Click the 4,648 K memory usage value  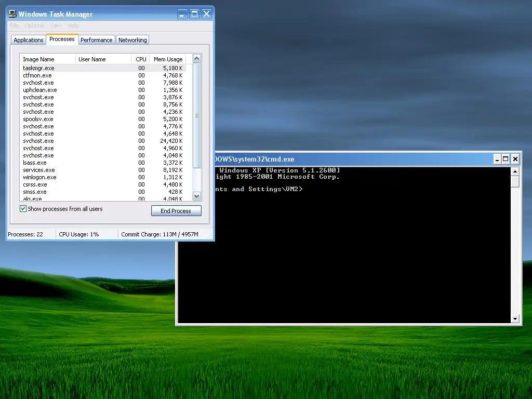tap(172, 134)
